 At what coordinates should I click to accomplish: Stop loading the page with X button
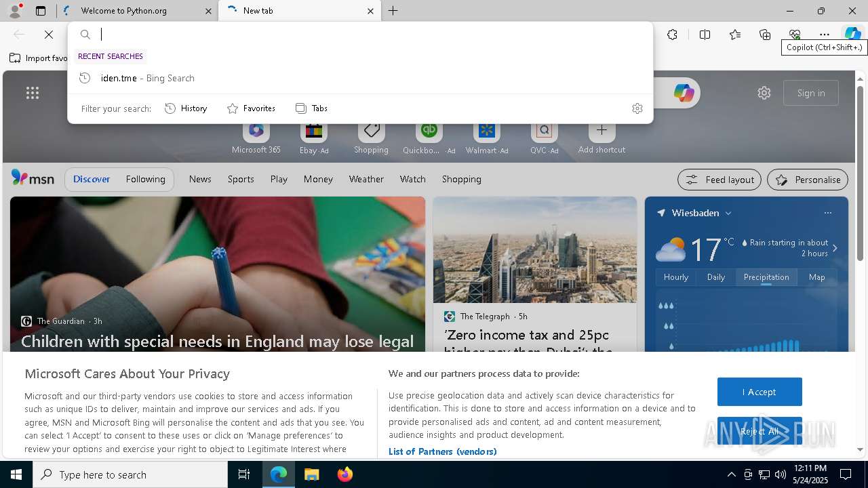click(49, 35)
